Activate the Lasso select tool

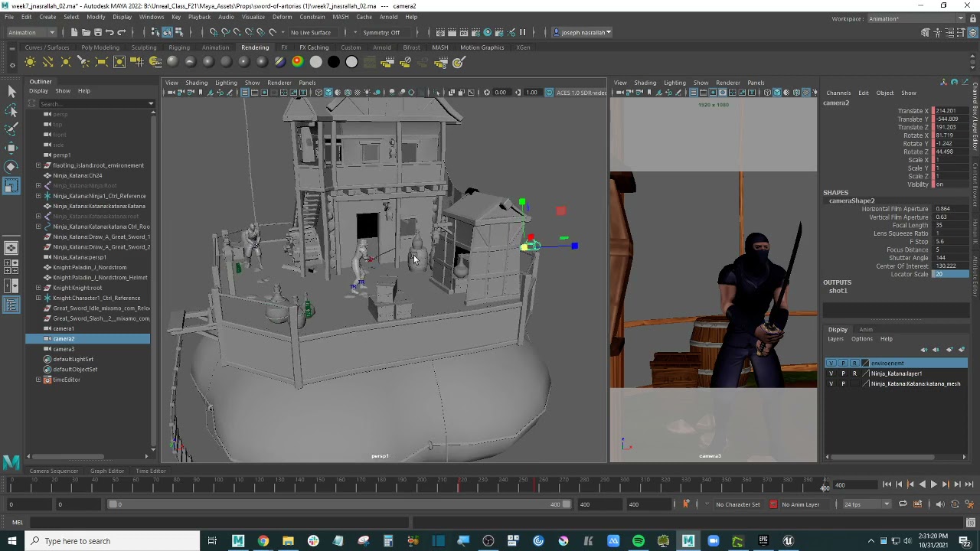pos(11,110)
